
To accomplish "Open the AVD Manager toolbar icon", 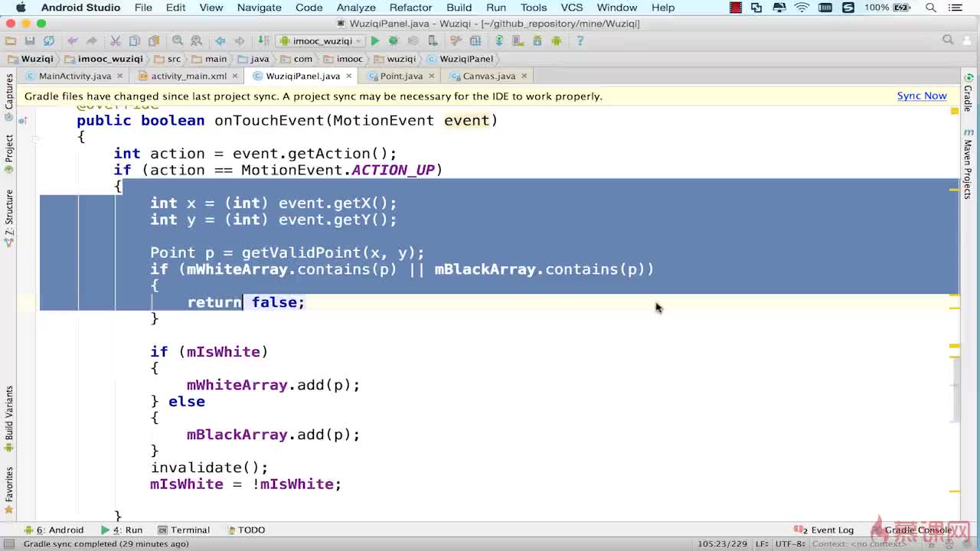I will point(518,41).
